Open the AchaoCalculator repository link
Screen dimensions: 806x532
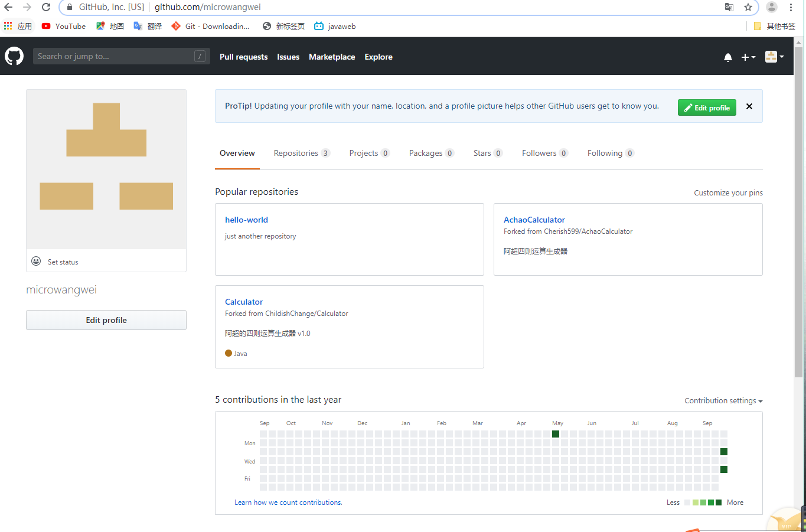(x=534, y=220)
